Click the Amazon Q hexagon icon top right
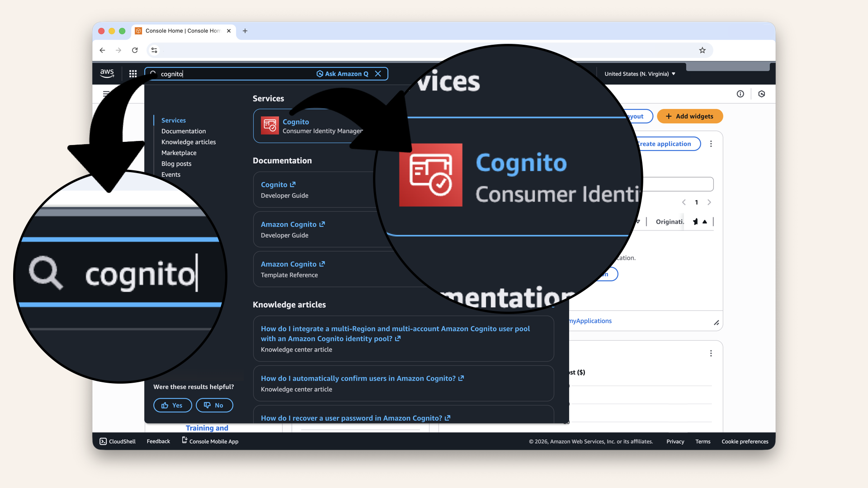The image size is (868, 488). point(762,94)
